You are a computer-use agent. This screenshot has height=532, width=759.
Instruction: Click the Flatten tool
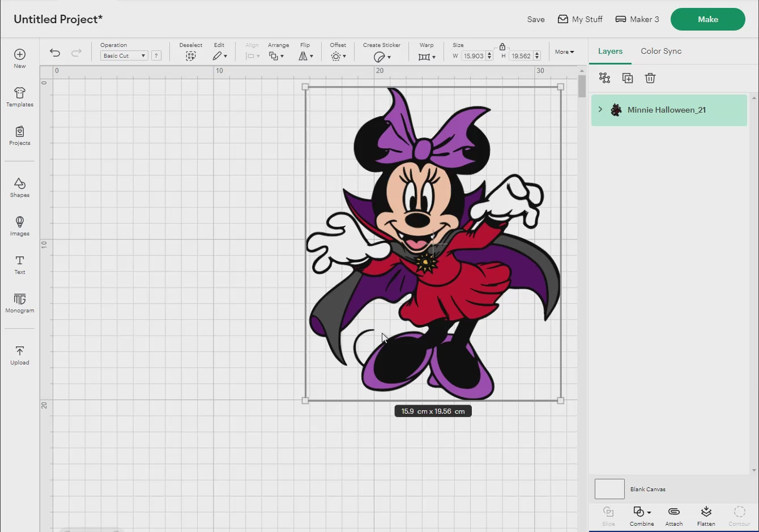[x=706, y=516]
